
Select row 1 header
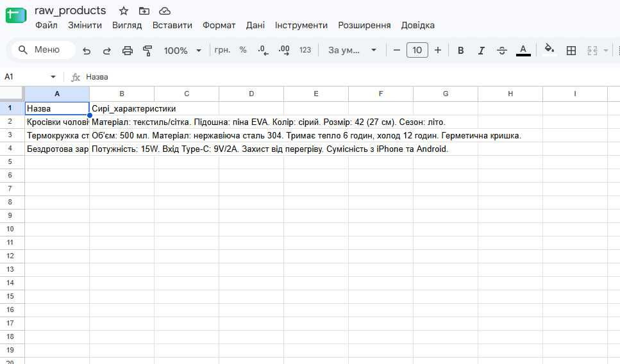pos(12,108)
